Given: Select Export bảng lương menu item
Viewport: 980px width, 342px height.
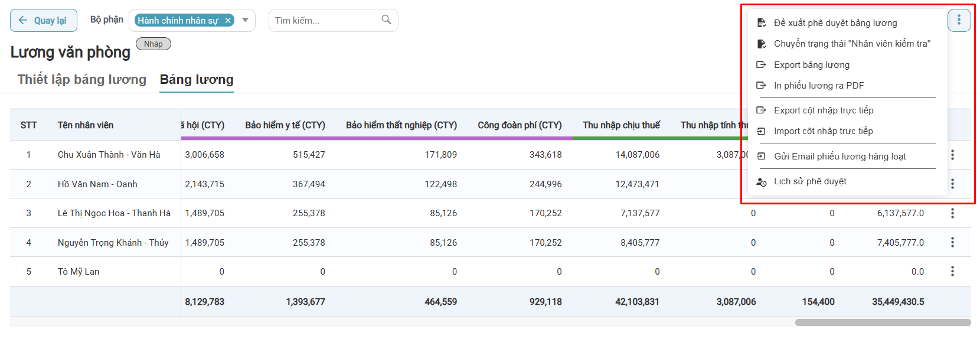Looking at the screenshot, I should click(x=811, y=65).
